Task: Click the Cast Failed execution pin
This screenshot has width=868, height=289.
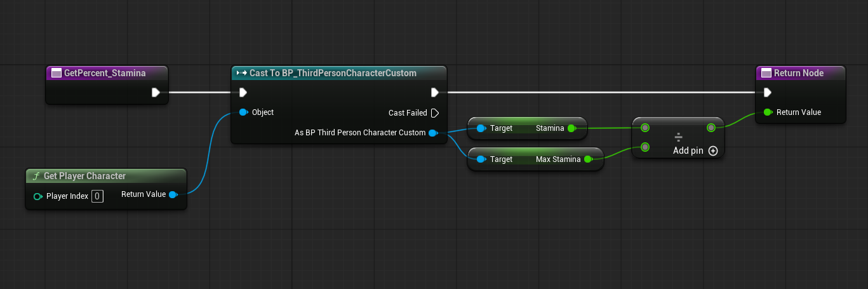Action: click(435, 113)
